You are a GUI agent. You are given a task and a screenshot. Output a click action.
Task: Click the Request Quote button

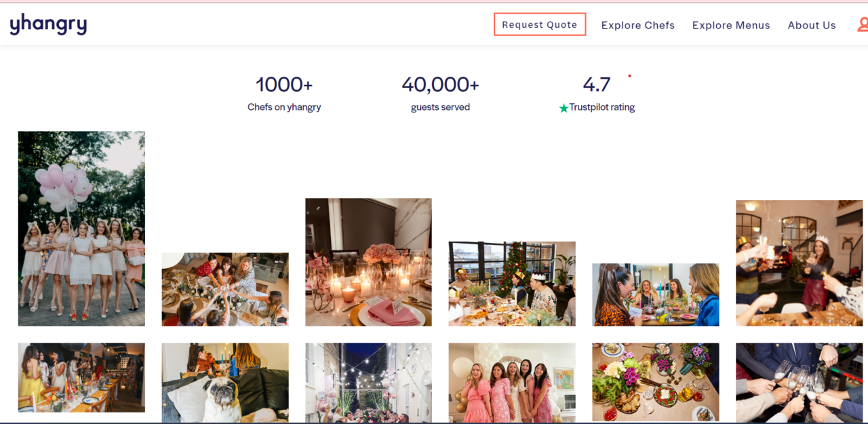pos(540,24)
